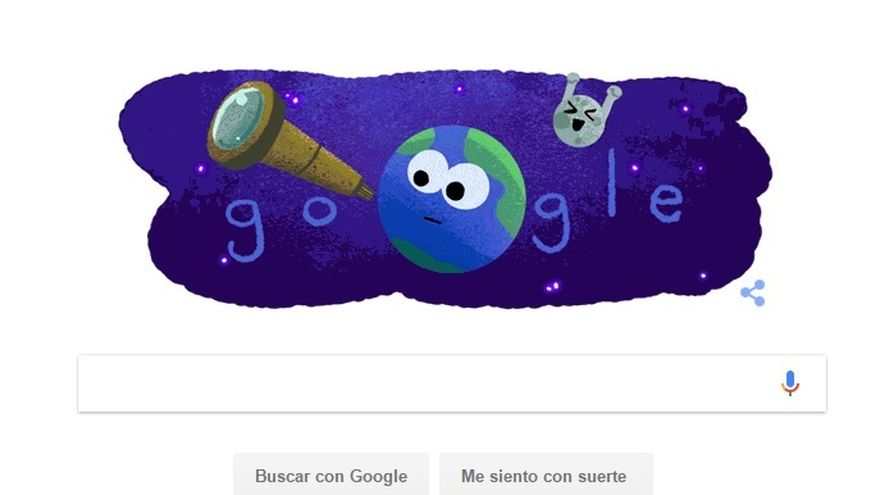Viewport: 880px width, 495px height.
Task: Click the purple star above the Earth
Action: 460,89
